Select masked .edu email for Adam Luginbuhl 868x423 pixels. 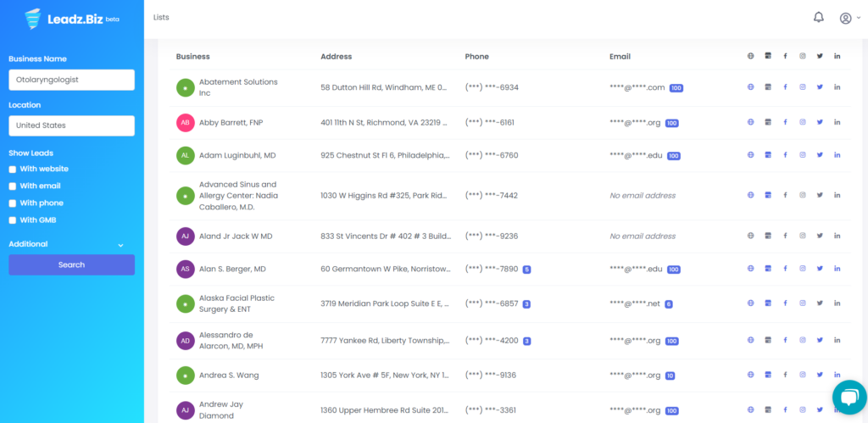click(x=636, y=156)
